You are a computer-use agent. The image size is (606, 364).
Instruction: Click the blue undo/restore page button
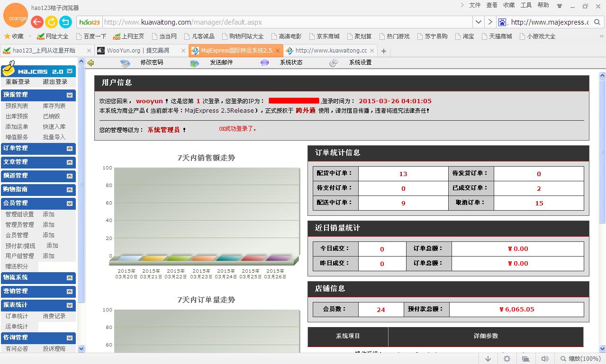(65, 22)
